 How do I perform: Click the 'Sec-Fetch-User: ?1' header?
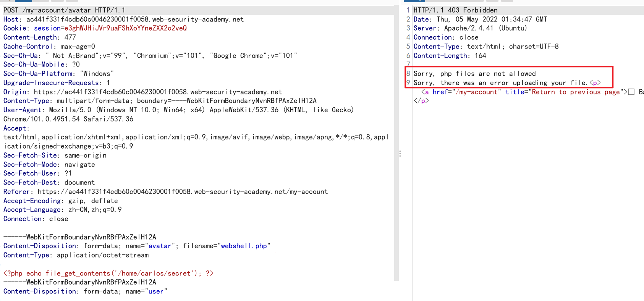[x=37, y=173]
